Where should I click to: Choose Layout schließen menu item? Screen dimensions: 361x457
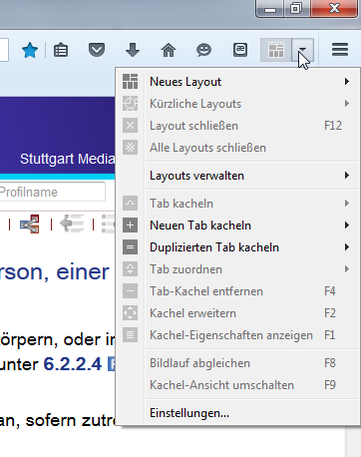tap(237, 126)
